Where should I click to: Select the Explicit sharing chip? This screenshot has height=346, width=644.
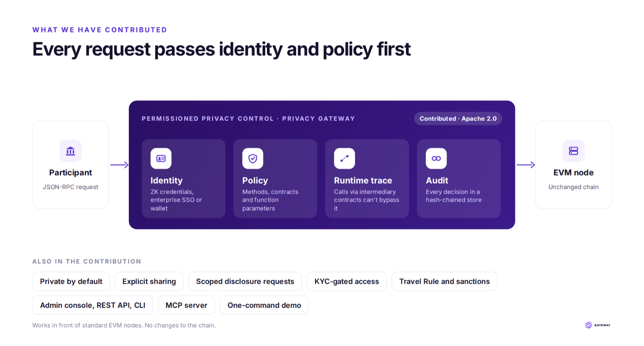point(149,281)
